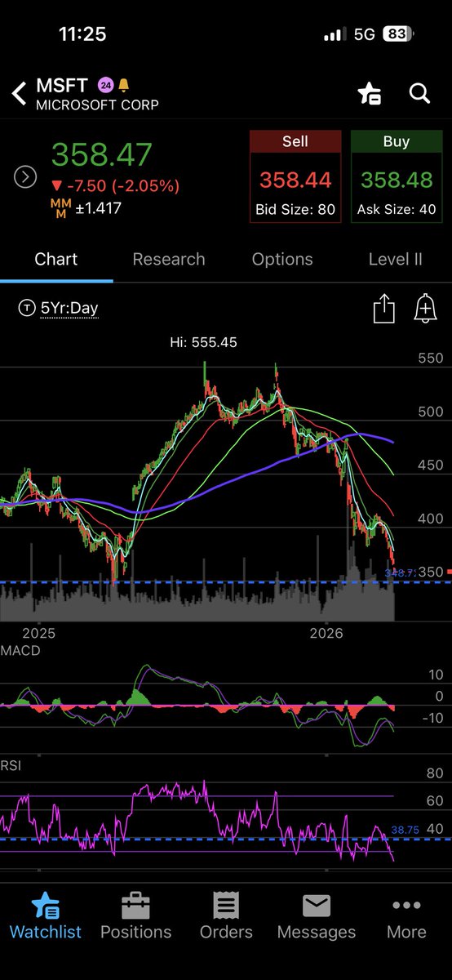Tap the last price 358.47

(x=102, y=155)
